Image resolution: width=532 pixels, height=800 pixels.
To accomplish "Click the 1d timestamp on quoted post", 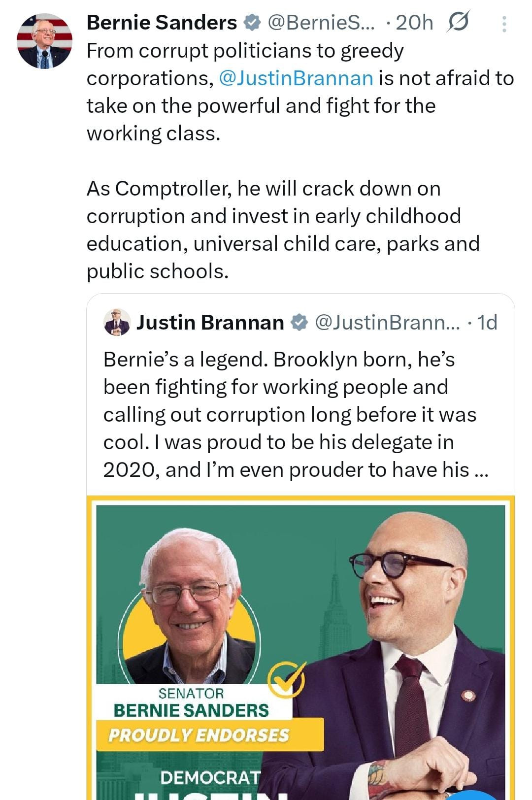I will (488, 322).
